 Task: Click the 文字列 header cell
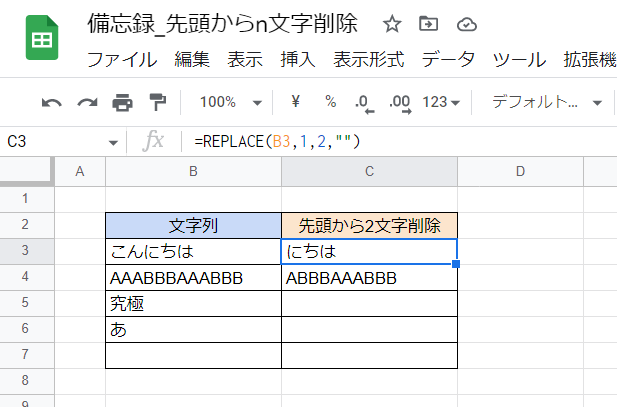coord(193,226)
